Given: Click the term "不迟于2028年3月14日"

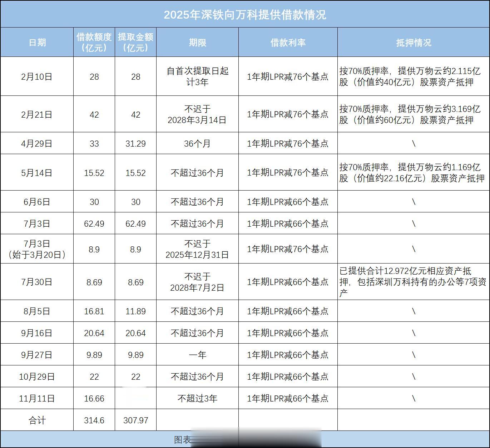Looking at the screenshot, I should [197, 114].
